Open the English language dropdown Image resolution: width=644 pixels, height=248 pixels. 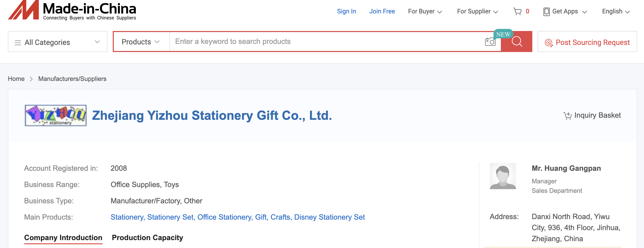pos(616,12)
